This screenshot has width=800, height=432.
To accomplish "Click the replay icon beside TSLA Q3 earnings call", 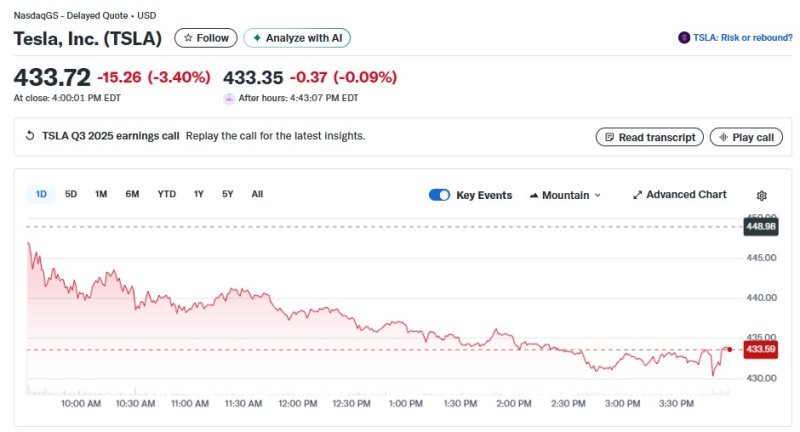I will tap(30, 136).
